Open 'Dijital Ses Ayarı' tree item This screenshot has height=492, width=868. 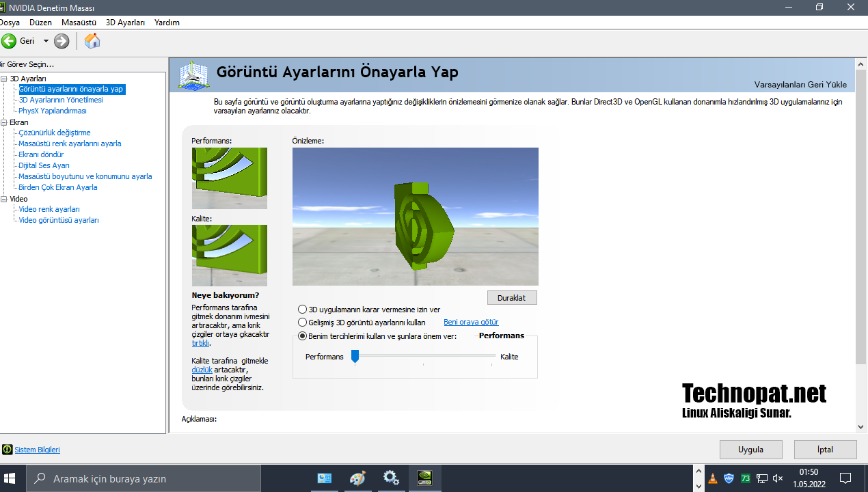click(44, 165)
